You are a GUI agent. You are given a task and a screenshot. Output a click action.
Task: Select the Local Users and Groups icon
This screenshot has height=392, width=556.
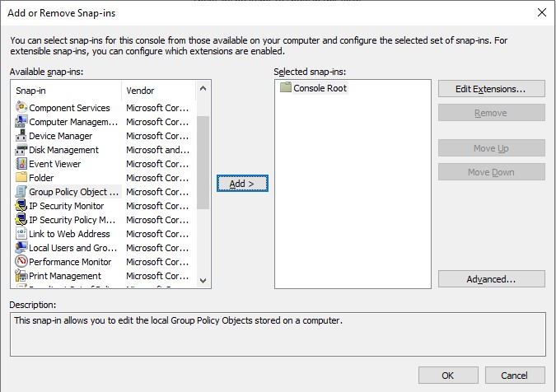click(x=21, y=247)
